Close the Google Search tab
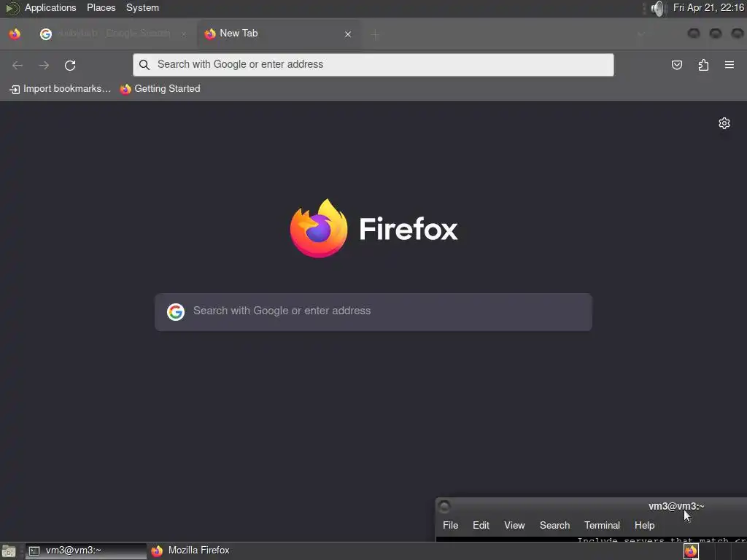The height and width of the screenshot is (560, 747). (x=183, y=34)
